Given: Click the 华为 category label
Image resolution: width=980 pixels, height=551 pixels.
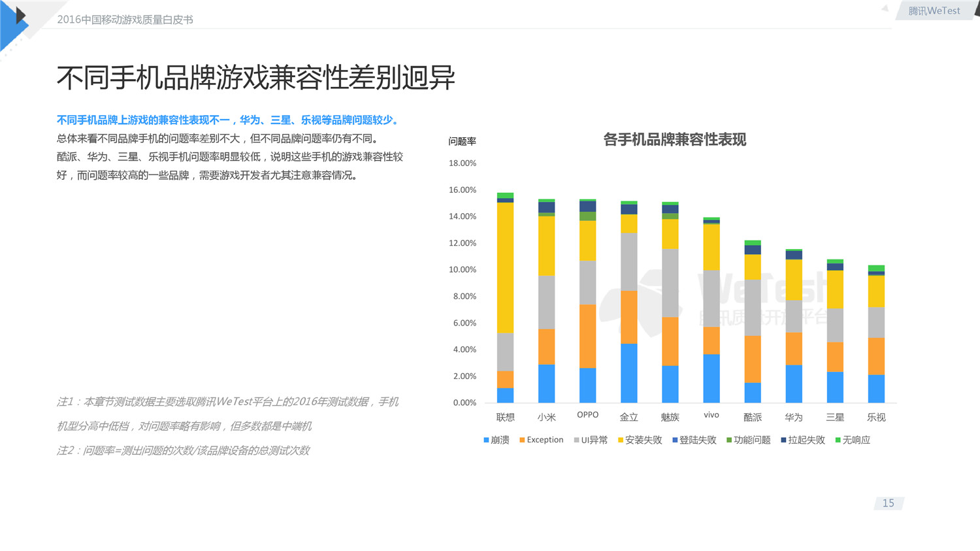Looking at the screenshot, I should tap(794, 417).
